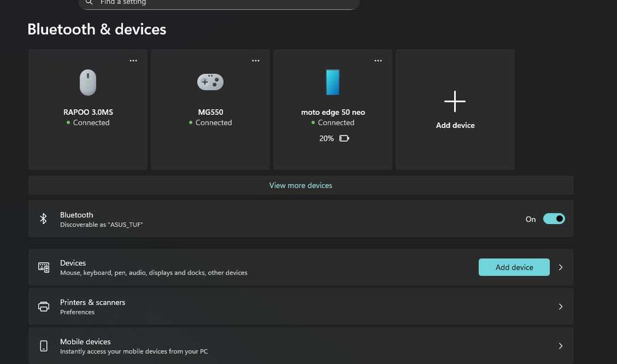Click the moto edge battery icon

[344, 138]
